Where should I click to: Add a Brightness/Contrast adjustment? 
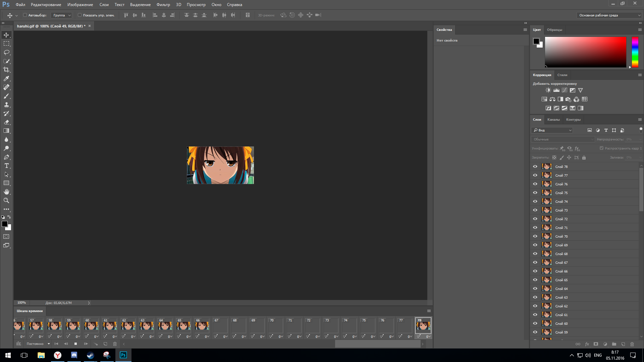point(548,90)
